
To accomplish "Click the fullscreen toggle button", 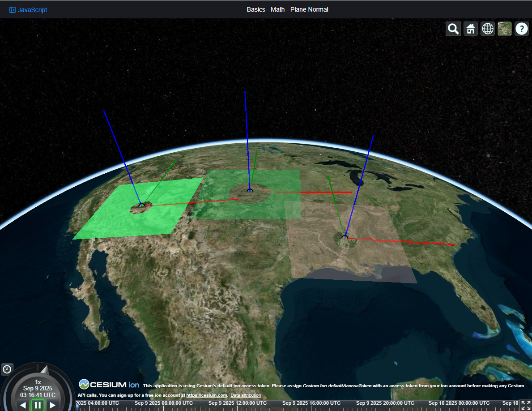I will (526, 405).
